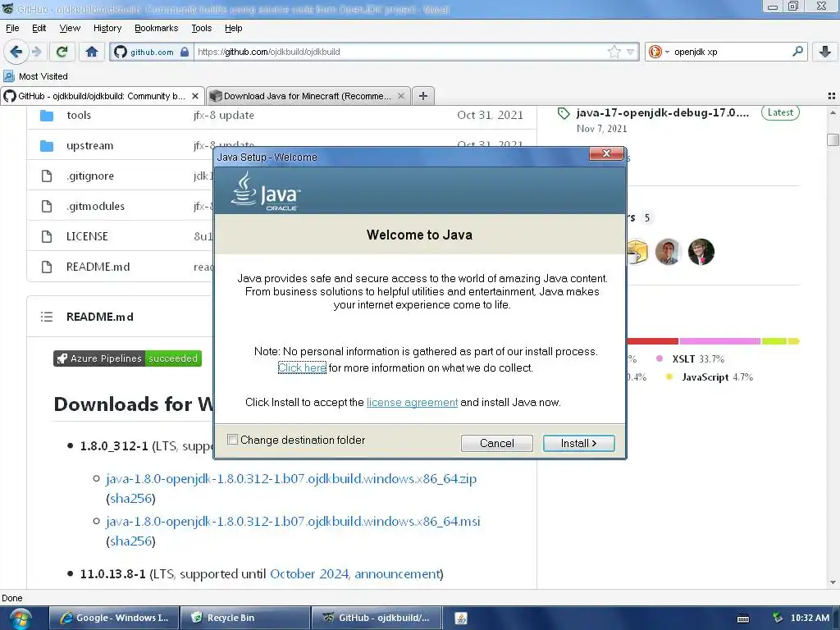The width and height of the screenshot is (840, 630).
Task: Bookmark this page with the star icon
Action: point(614,52)
